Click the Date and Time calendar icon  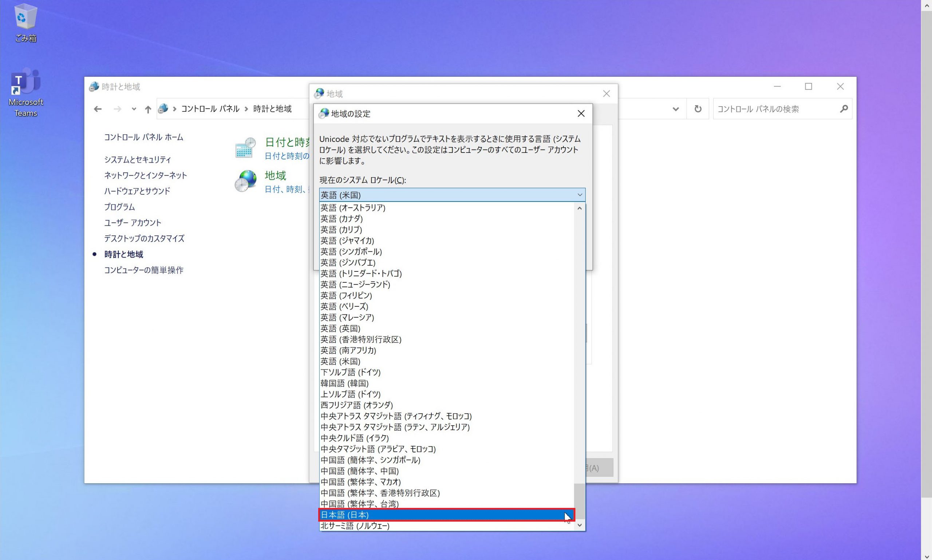pos(245,147)
